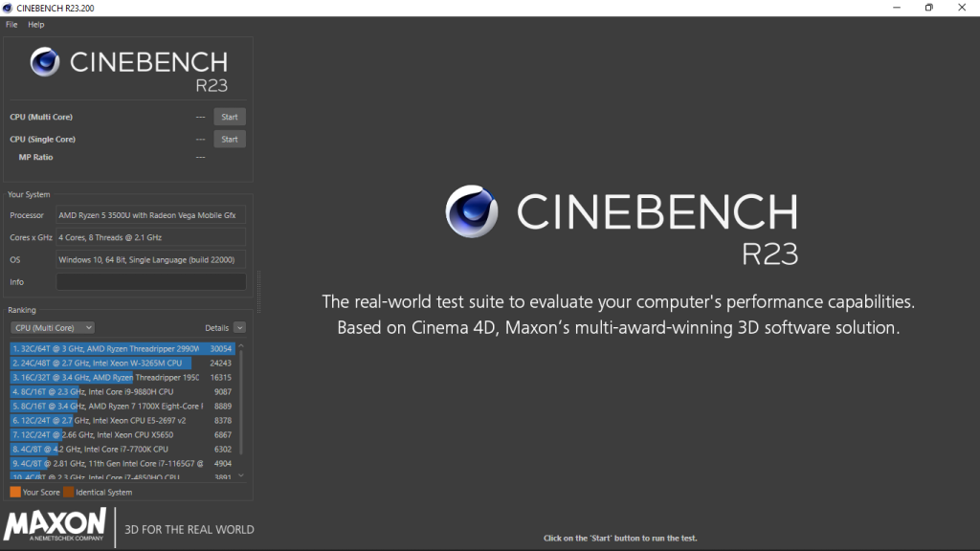Expand the ranking Details dropdown arrow
Viewport: 980px width, 551px height.
(x=239, y=327)
